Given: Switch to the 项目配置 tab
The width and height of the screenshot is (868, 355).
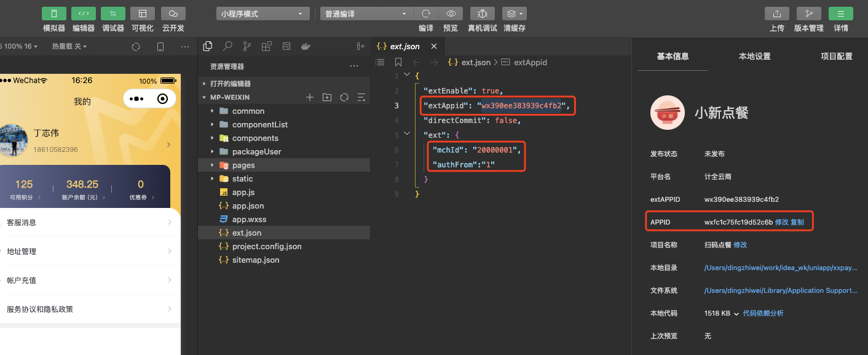Looking at the screenshot, I should click(x=837, y=57).
